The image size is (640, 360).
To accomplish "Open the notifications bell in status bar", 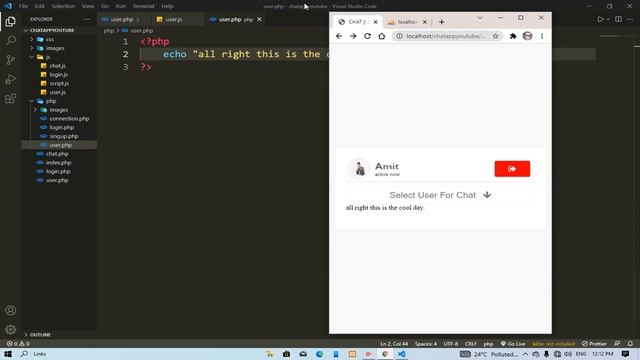I will (630, 344).
